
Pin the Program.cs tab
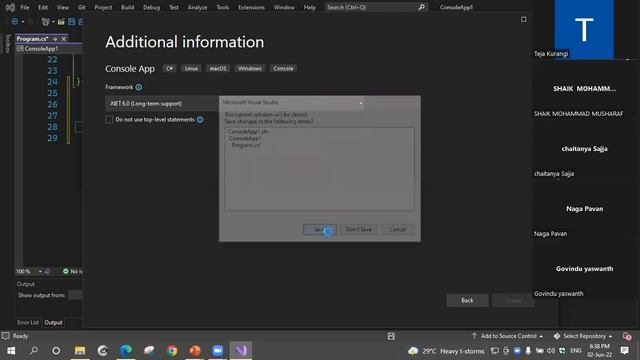tap(55, 39)
